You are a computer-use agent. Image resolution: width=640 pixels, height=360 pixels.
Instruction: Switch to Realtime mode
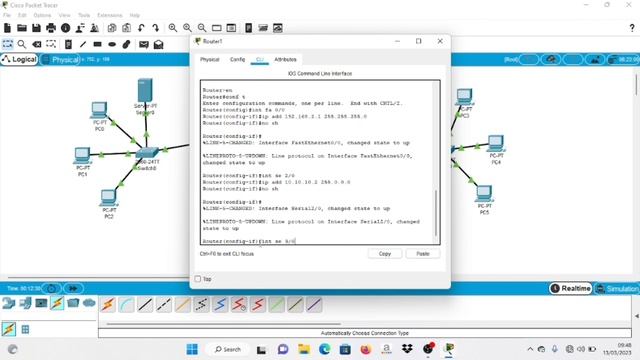(571, 288)
